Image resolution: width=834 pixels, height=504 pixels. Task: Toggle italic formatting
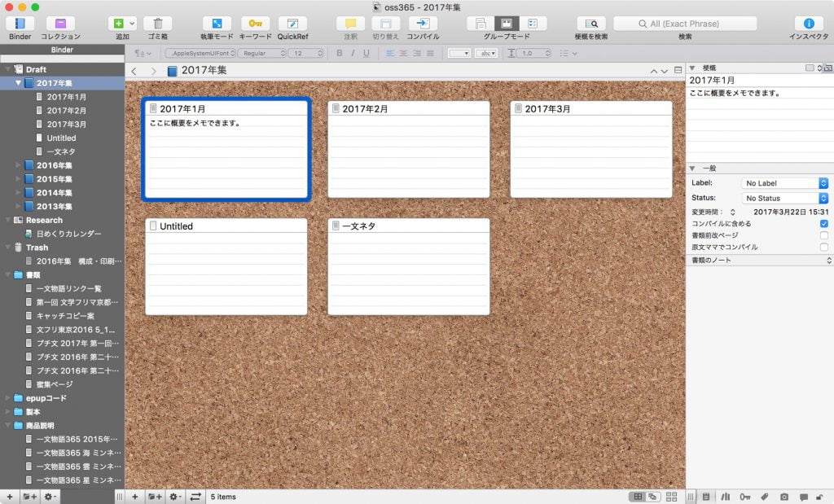point(353,53)
